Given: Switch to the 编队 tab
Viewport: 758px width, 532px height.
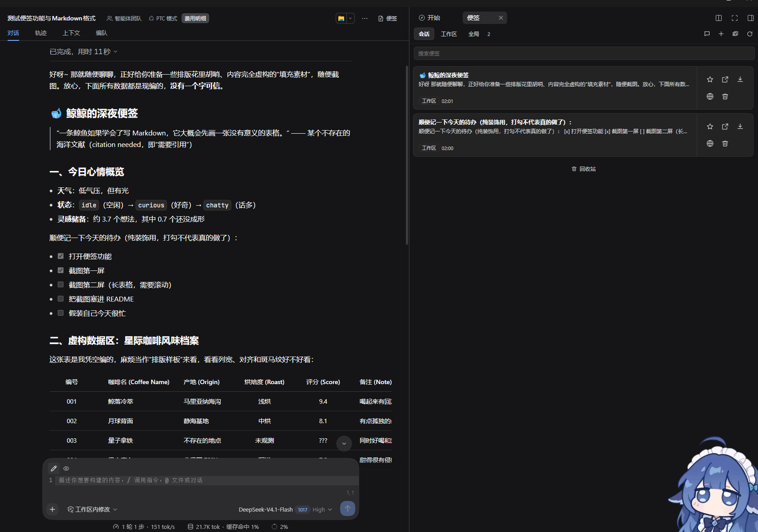Looking at the screenshot, I should 102,33.
